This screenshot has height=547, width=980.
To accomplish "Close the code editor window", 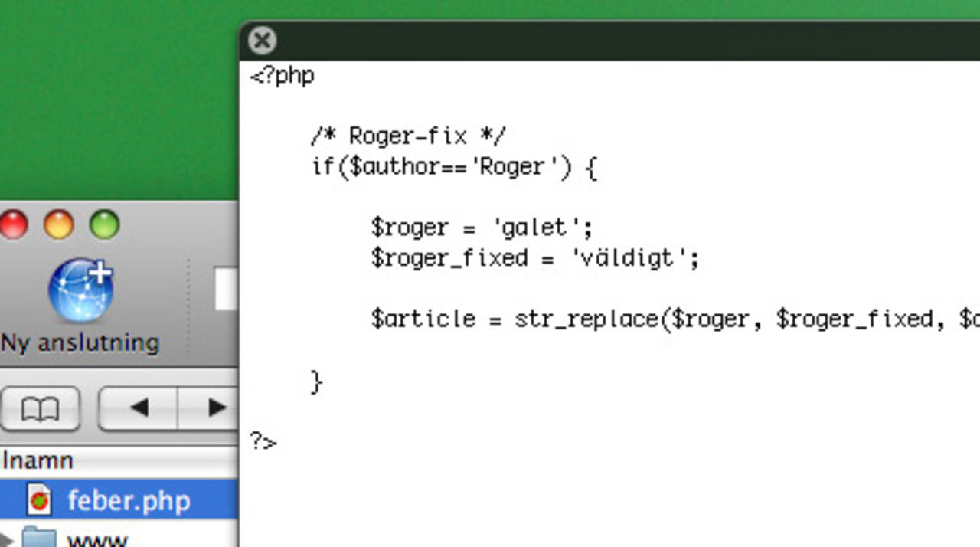I will 263,40.
